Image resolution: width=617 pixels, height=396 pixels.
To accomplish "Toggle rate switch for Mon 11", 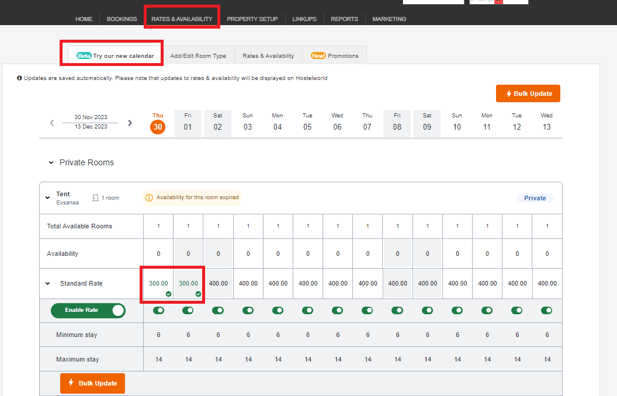I will point(487,311).
